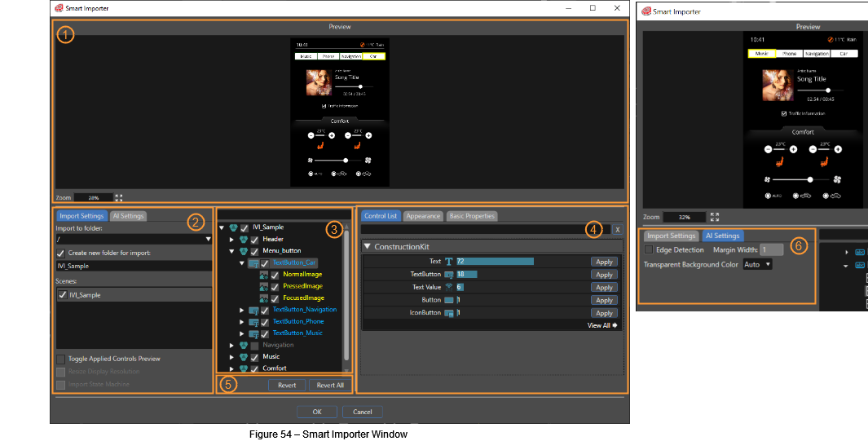Click the TextButton icon in the control list
The width and height of the screenshot is (868, 441).
click(449, 275)
